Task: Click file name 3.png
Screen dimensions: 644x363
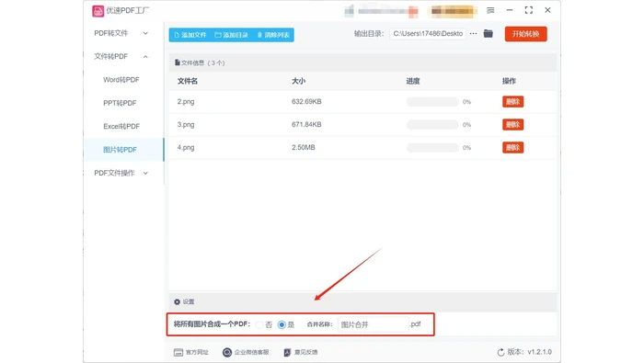Action: point(186,125)
